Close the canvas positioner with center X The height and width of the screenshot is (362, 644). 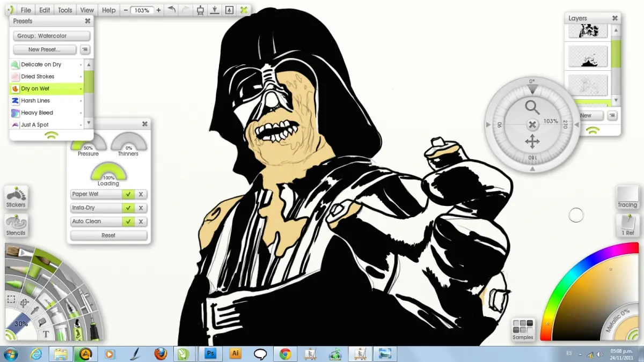[x=532, y=124]
